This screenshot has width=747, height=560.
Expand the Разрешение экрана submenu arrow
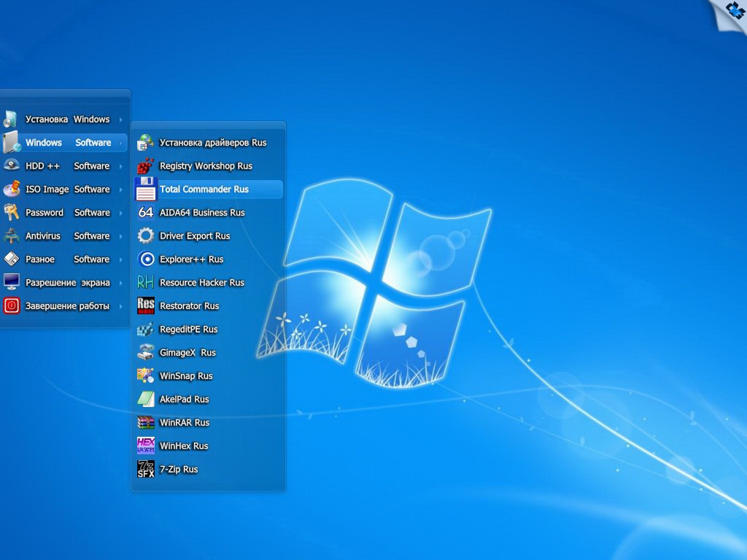point(121,283)
